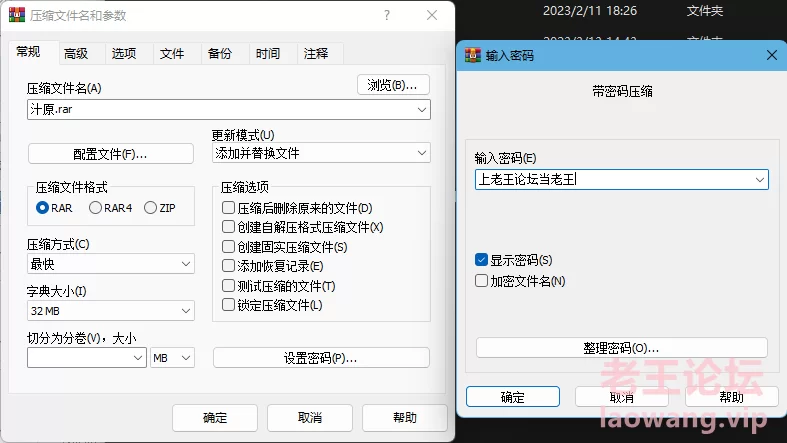Check create solid archive option
The height and width of the screenshot is (443, 787).
pos(228,246)
